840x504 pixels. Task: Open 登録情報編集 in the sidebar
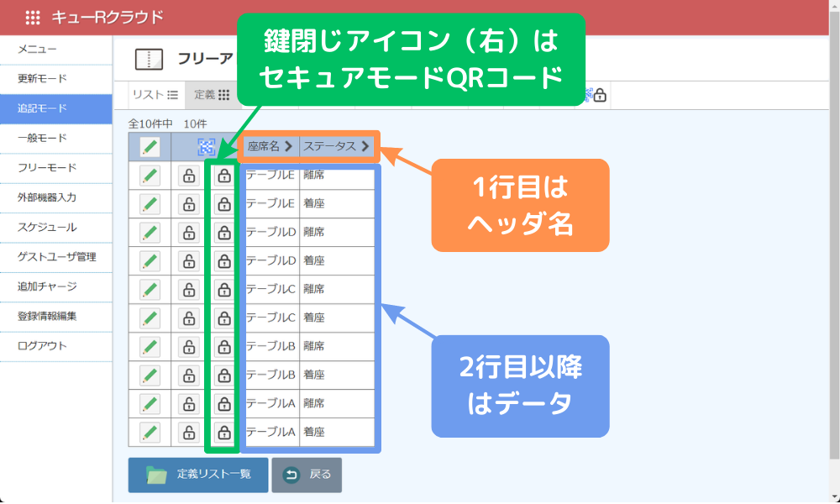pos(55,317)
